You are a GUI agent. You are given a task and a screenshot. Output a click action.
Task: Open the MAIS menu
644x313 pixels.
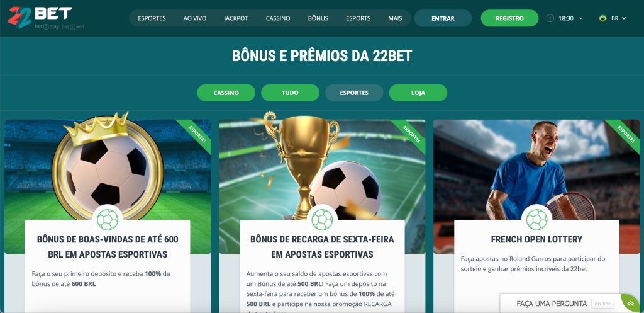pos(395,18)
